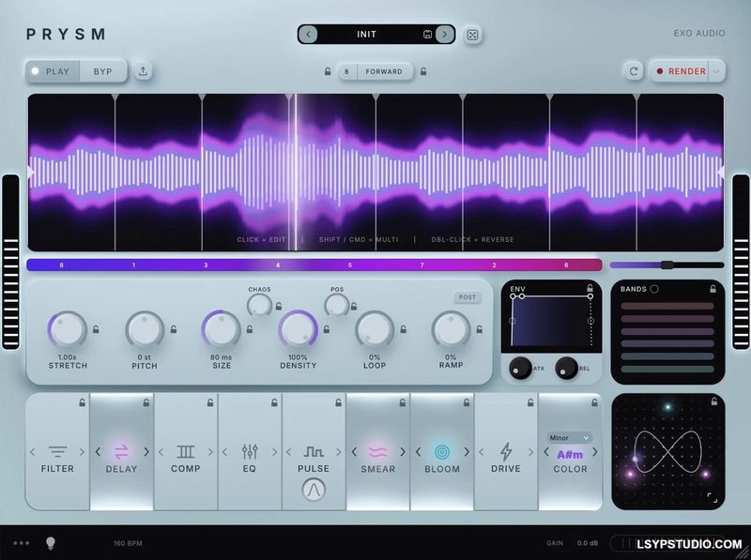This screenshot has width=751, height=560.
Task: Enable the BANDS circle toggle
Action: 654,289
